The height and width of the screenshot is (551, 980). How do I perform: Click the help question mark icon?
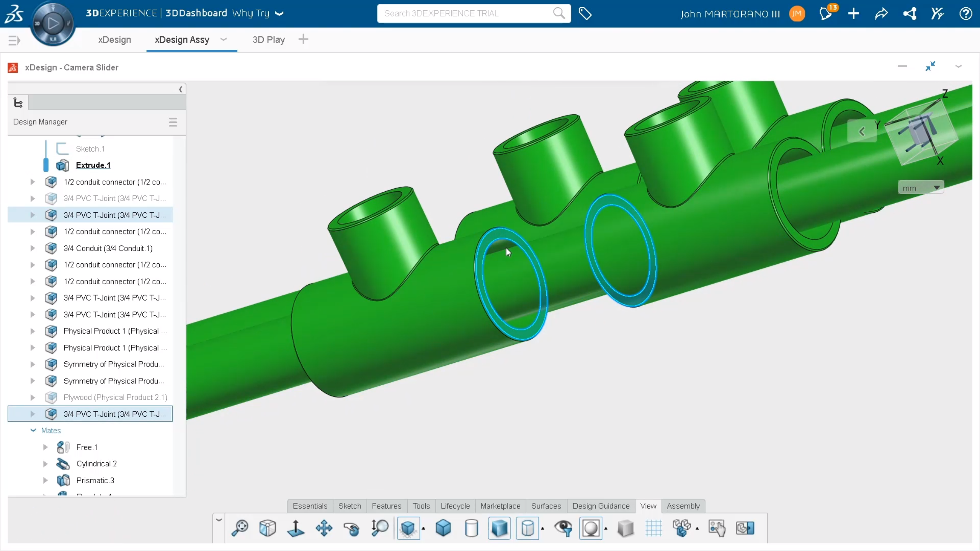[966, 13]
